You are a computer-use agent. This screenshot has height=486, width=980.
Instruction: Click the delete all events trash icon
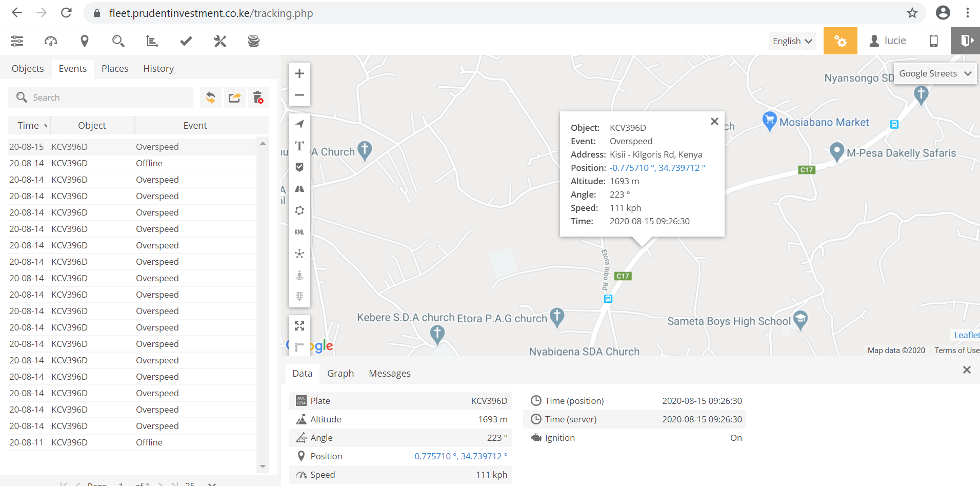click(x=258, y=98)
